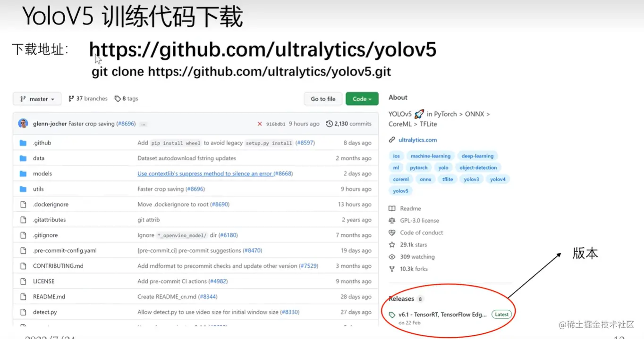Viewport: 644px width, 339px height.
Task: Select the pytorch topic tag
Action: [418, 168]
